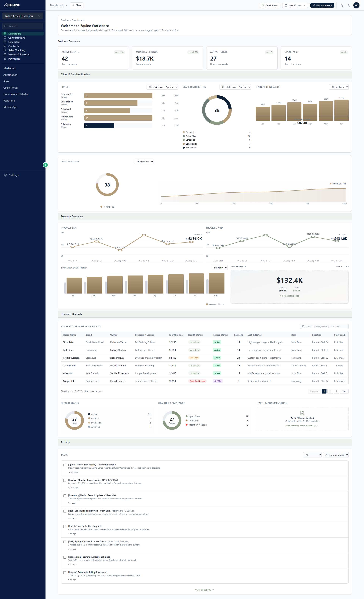Click the Edit dashboard button
The width and height of the screenshot is (364, 599).
click(x=322, y=5)
